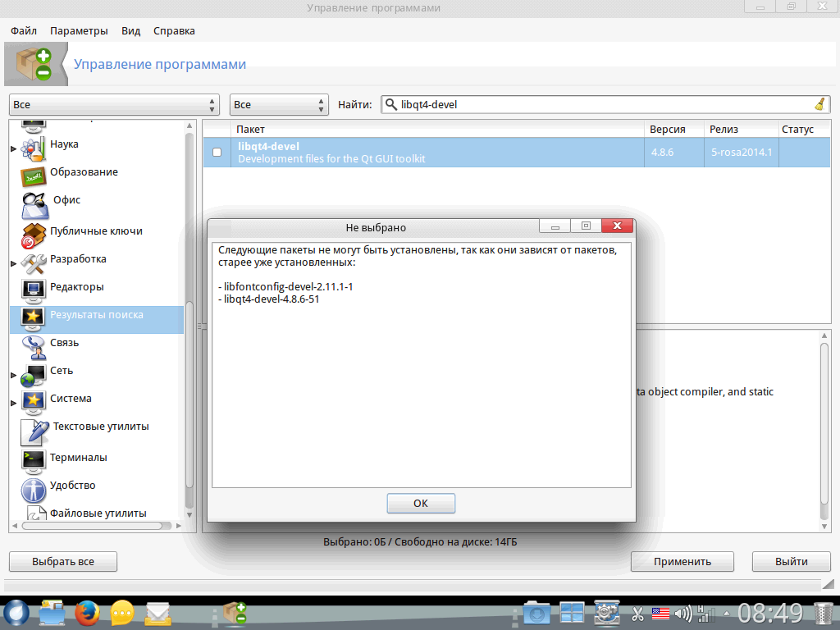Launch Firefox from the taskbar
This screenshot has width=840, height=630.
tap(87, 614)
